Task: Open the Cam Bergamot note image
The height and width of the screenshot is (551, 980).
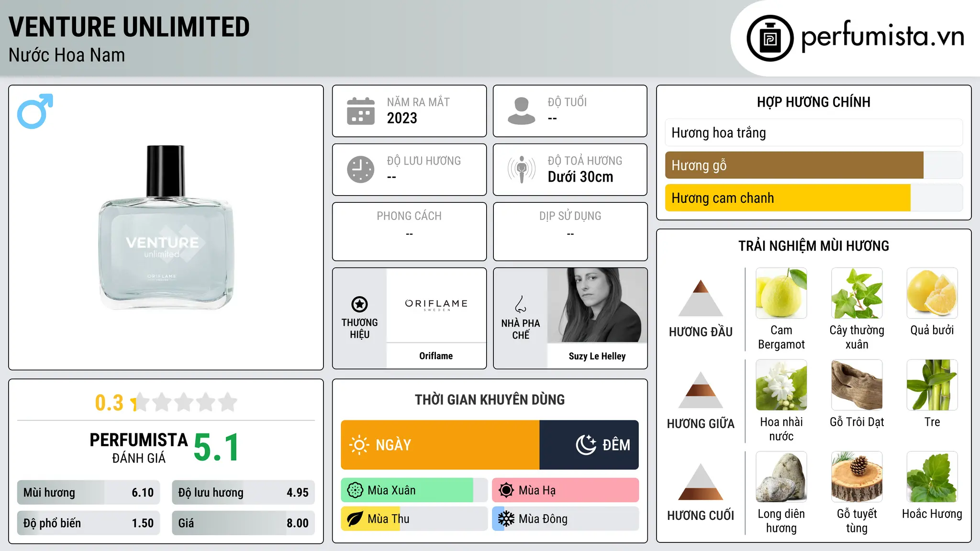Action: click(781, 293)
